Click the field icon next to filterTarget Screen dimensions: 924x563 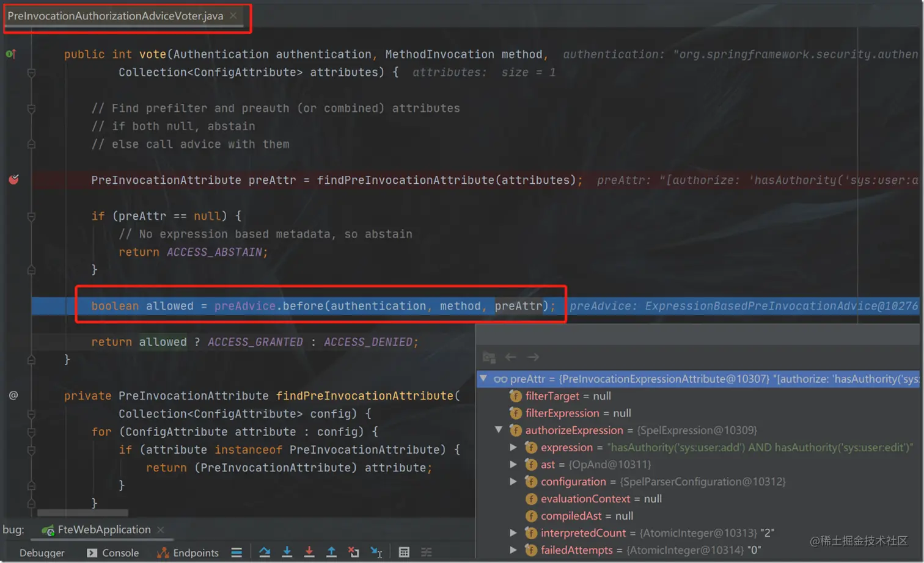516,396
